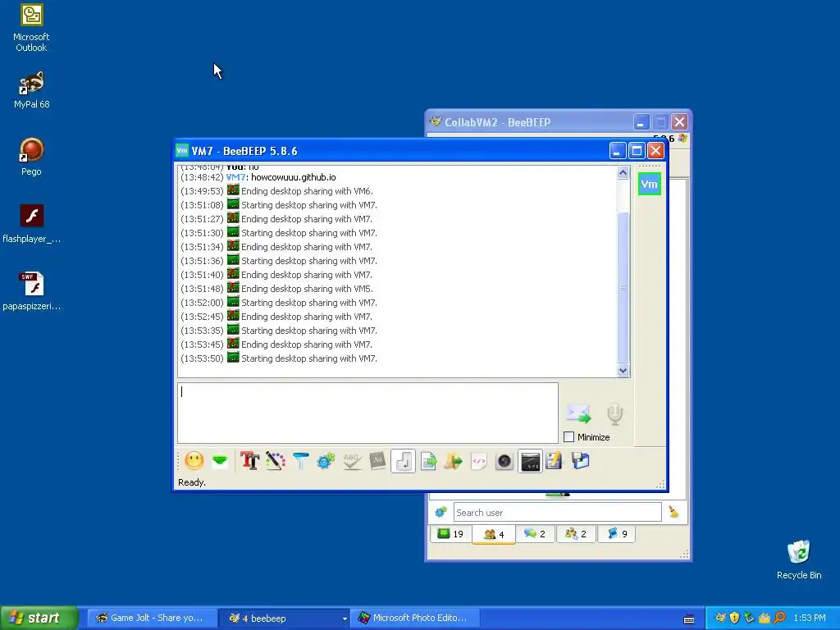
Task: Select the Pego desktop shortcut
Action: click(x=31, y=157)
